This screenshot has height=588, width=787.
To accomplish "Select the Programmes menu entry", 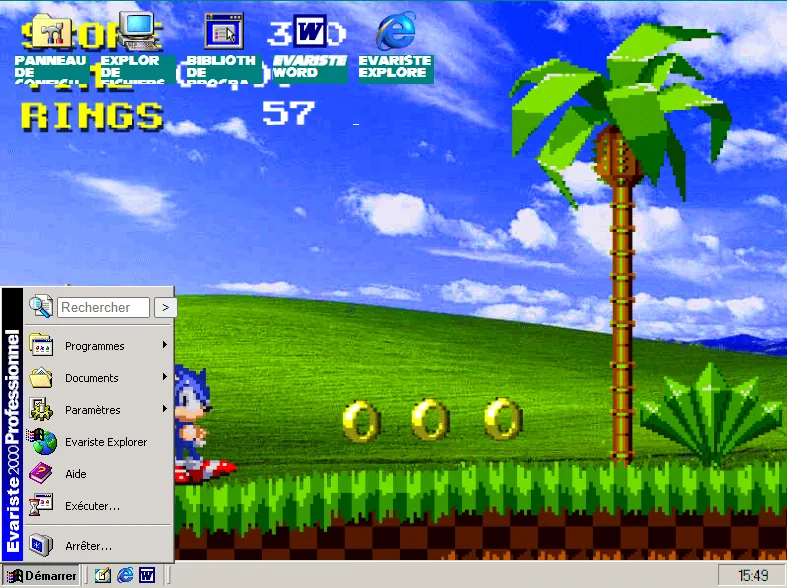I will coord(98,346).
